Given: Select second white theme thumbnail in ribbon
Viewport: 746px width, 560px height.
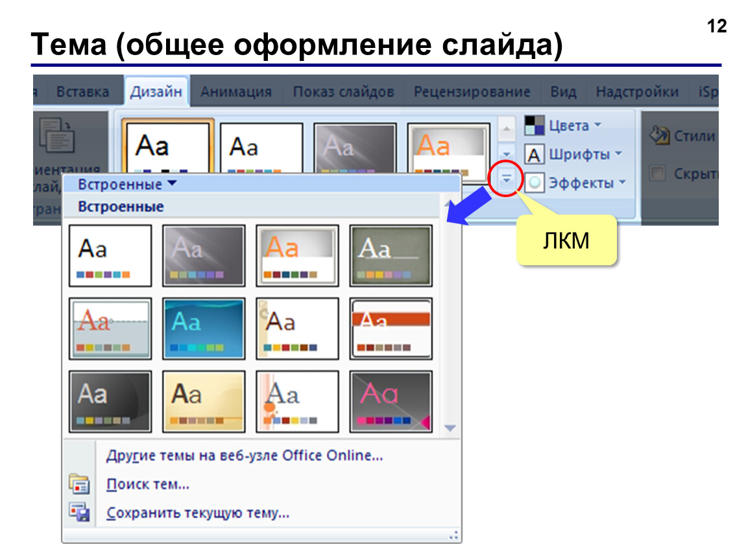Looking at the screenshot, I should tap(261, 147).
